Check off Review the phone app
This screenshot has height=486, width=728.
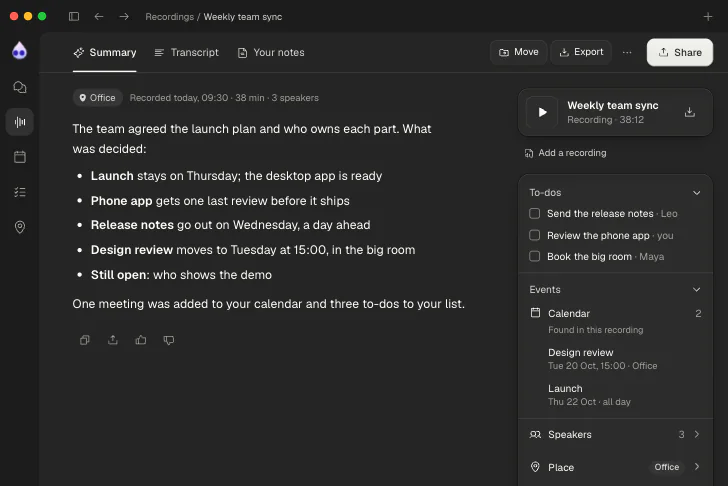click(534, 235)
